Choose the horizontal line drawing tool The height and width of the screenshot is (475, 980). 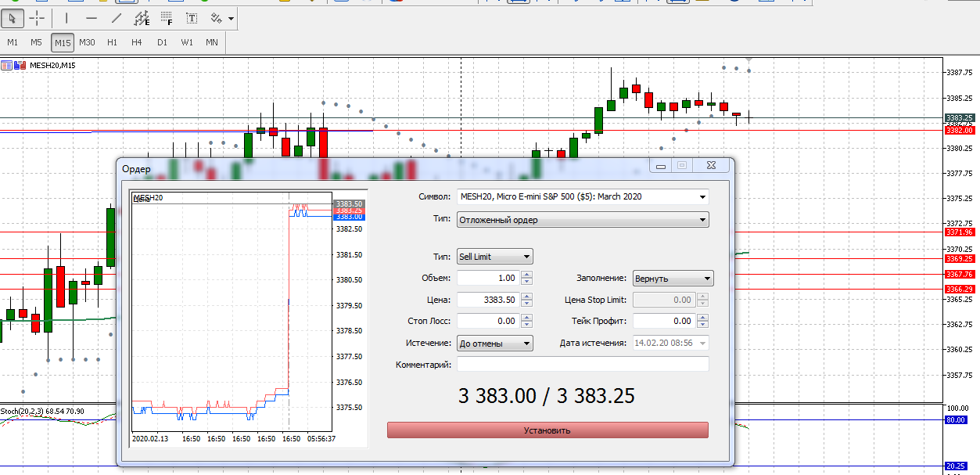92,17
